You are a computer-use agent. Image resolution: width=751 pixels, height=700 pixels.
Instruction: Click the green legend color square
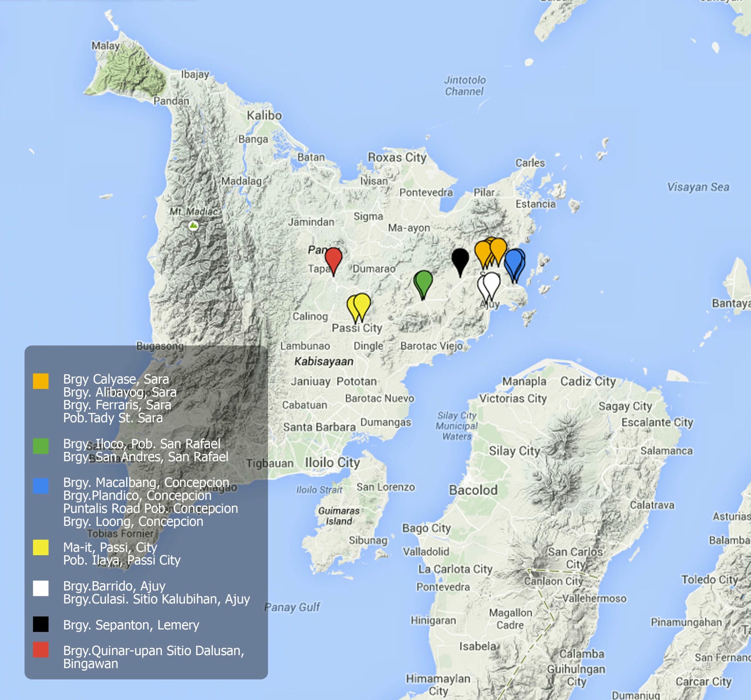click(41, 446)
